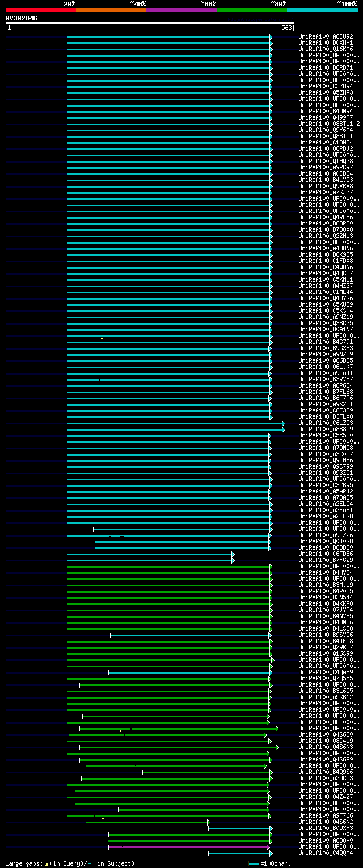The image size is (363, 868).
Task: Click the red 20% identity legend segment
Action: click(40, 10)
